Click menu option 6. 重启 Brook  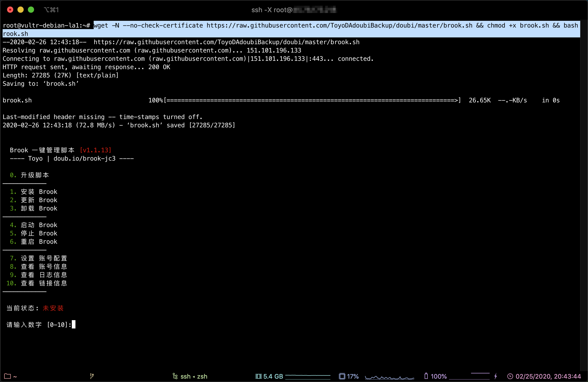tap(34, 242)
